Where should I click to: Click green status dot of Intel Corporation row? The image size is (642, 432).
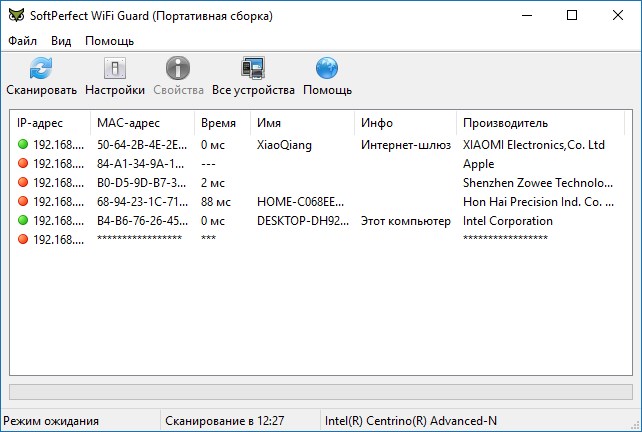click(23, 220)
